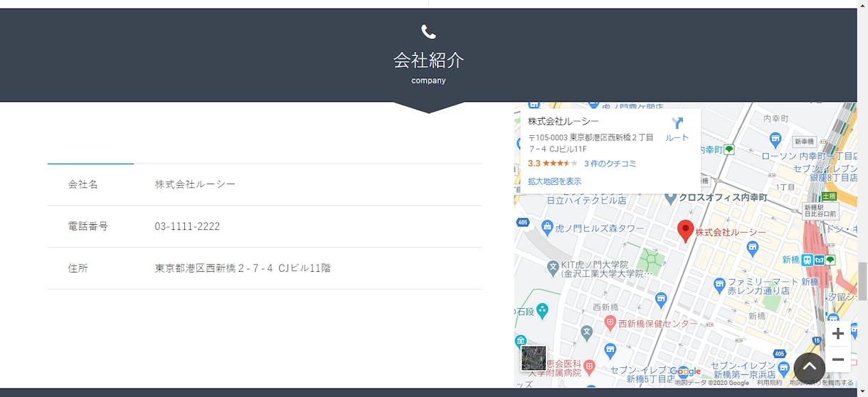Click the KIT虎ノ門大学院 school icon
This screenshot has height=397, width=868.
point(553,268)
